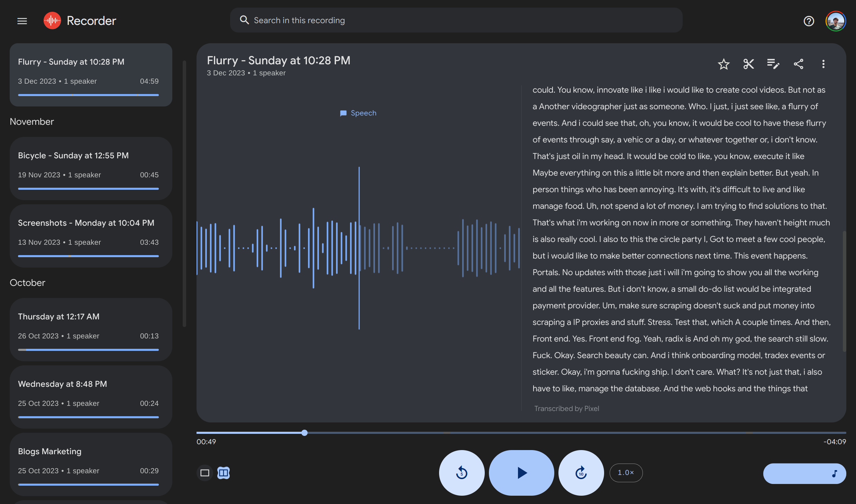This screenshot has height=504, width=856.
Task: Rewind playback by 5 seconds
Action: pyautogui.click(x=462, y=473)
